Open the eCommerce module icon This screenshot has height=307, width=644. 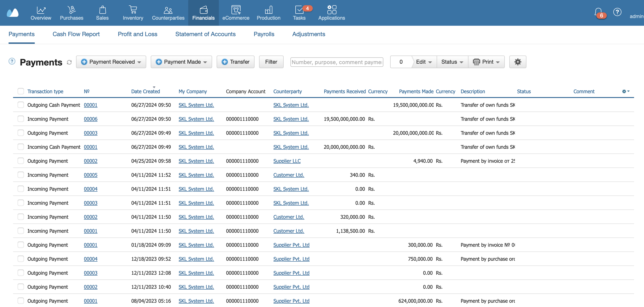point(236,10)
